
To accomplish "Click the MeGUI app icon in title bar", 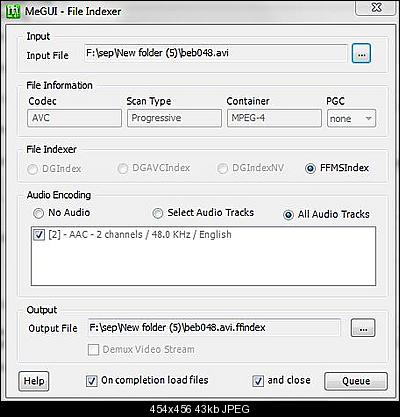I will [13, 12].
